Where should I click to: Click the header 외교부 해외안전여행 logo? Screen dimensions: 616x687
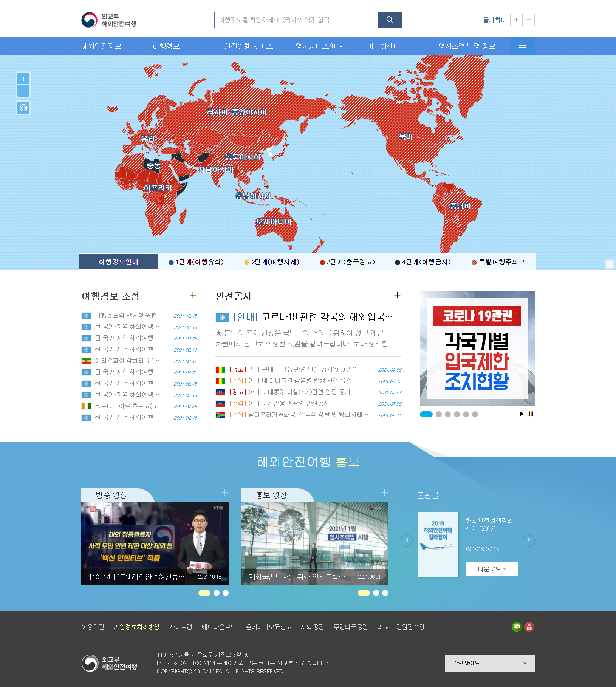coord(109,20)
